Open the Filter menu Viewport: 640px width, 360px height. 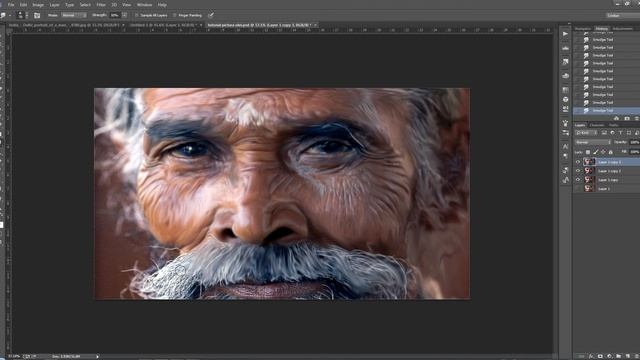coord(101,5)
